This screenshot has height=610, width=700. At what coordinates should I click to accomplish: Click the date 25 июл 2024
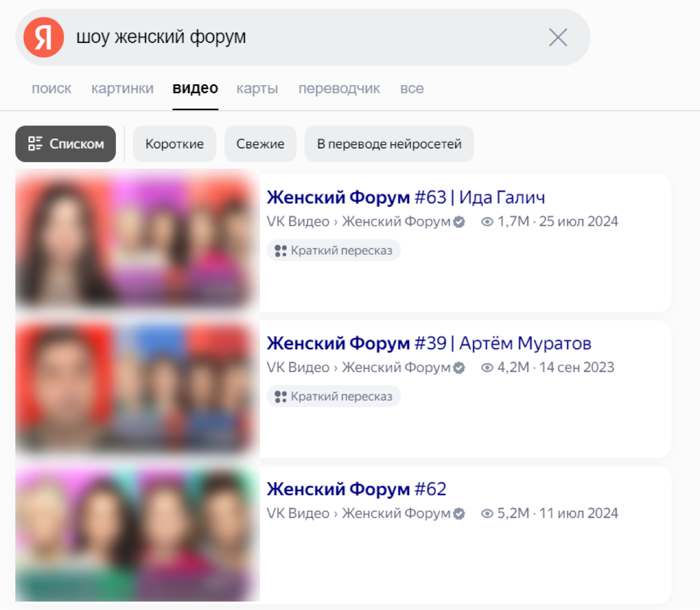click(578, 221)
